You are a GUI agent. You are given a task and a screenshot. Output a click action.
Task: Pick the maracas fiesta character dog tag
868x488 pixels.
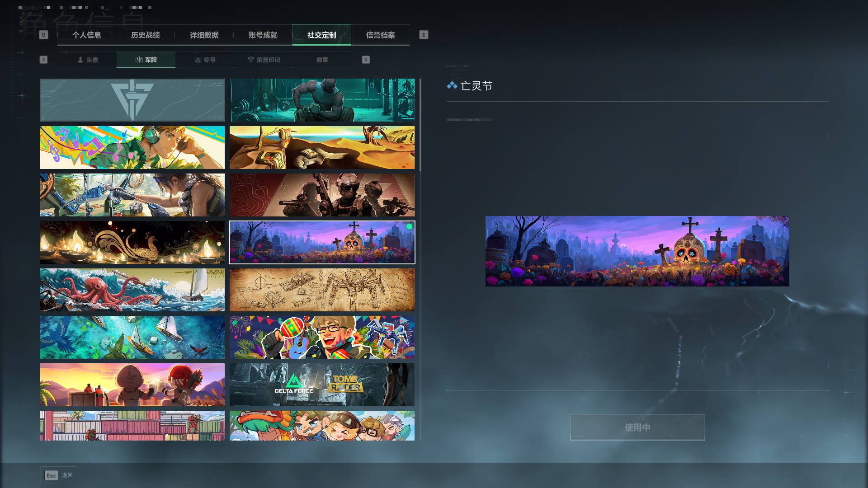coord(322,337)
